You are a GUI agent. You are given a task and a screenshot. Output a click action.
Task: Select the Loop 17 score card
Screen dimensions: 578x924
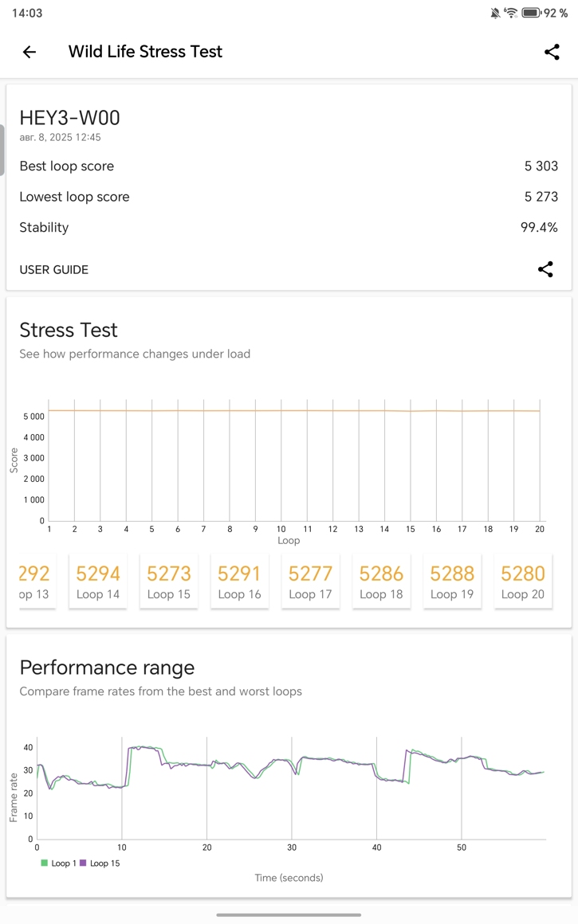click(x=310, y=581)
